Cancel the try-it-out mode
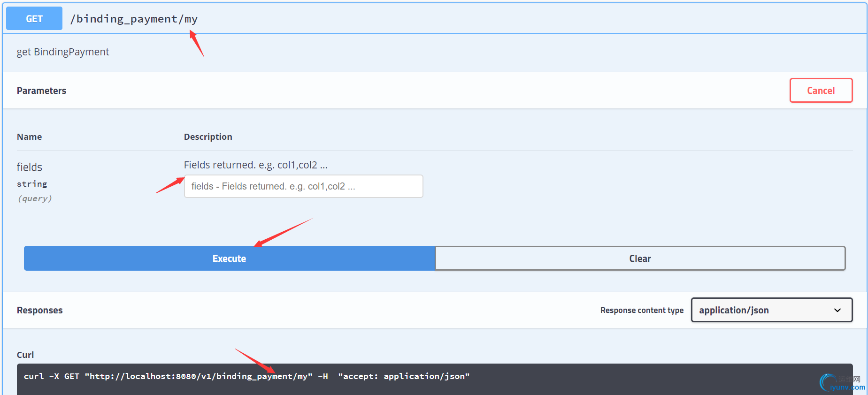This screenshot has width=868, height=395. 821,91
